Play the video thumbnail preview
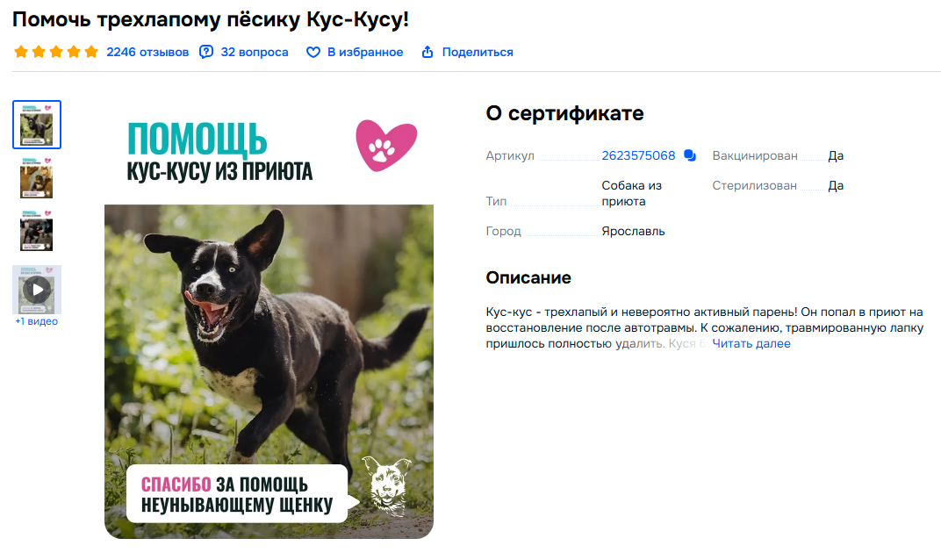Viewport: 941px width, 560px height. (37, 290)
